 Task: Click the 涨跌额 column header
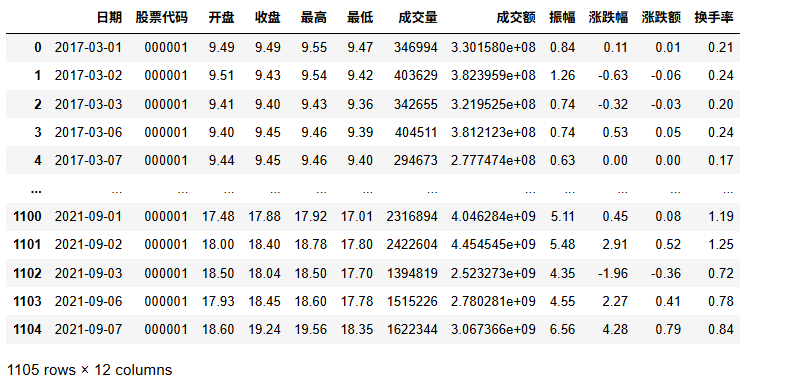coord(662,18)
